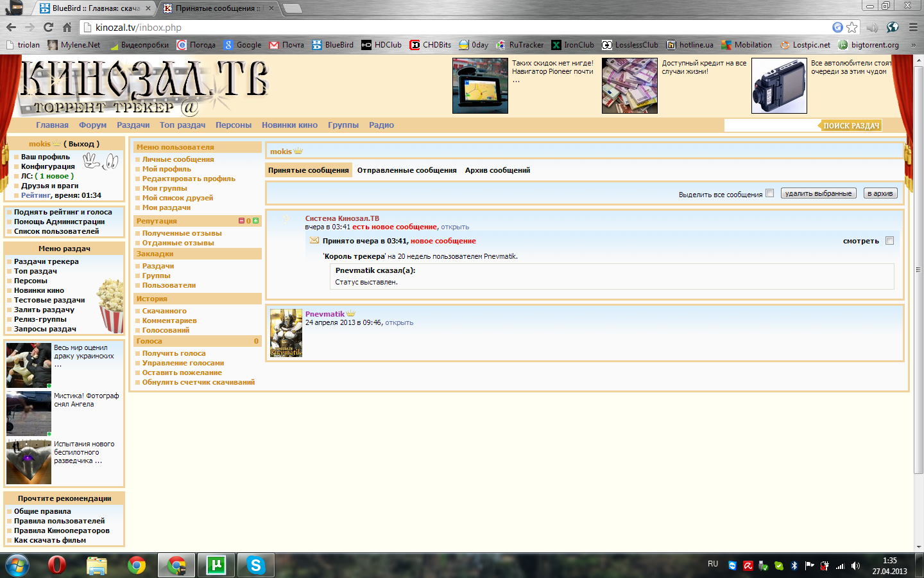Click the volume tray icon
This screenshot has height=578, width=924.
855,566
